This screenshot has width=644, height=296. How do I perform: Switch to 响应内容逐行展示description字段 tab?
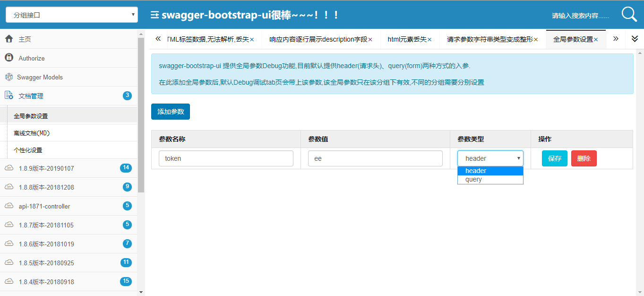318,39
